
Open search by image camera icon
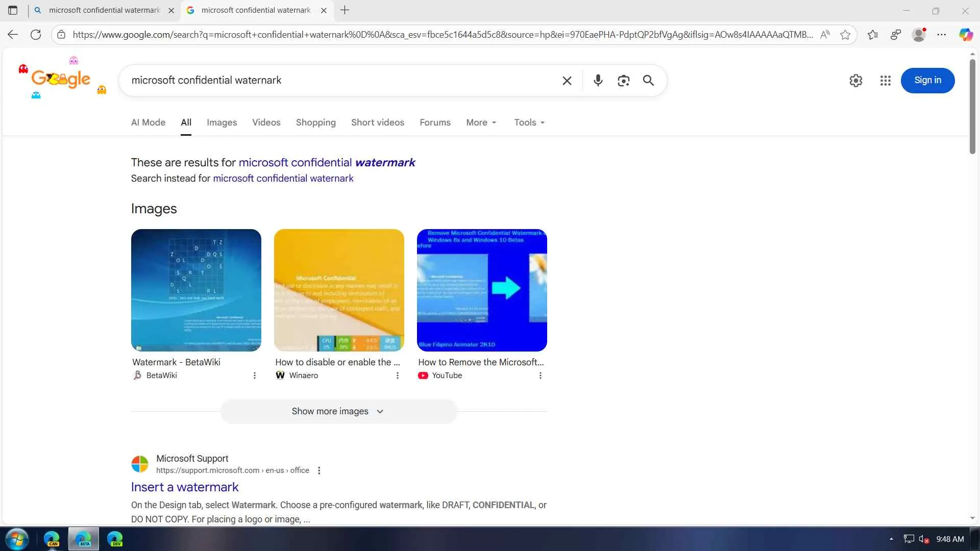click(623, 81)
